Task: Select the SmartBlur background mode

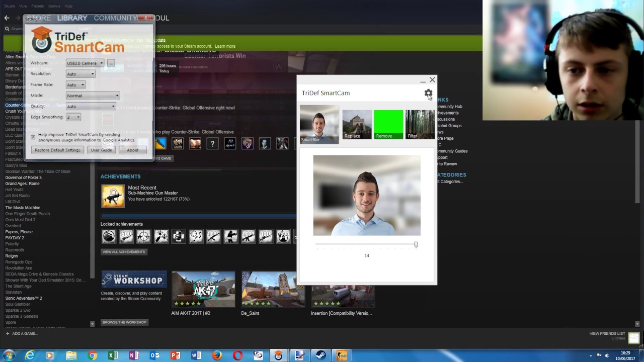Action: pyautogui.click(x=319, y=124)
